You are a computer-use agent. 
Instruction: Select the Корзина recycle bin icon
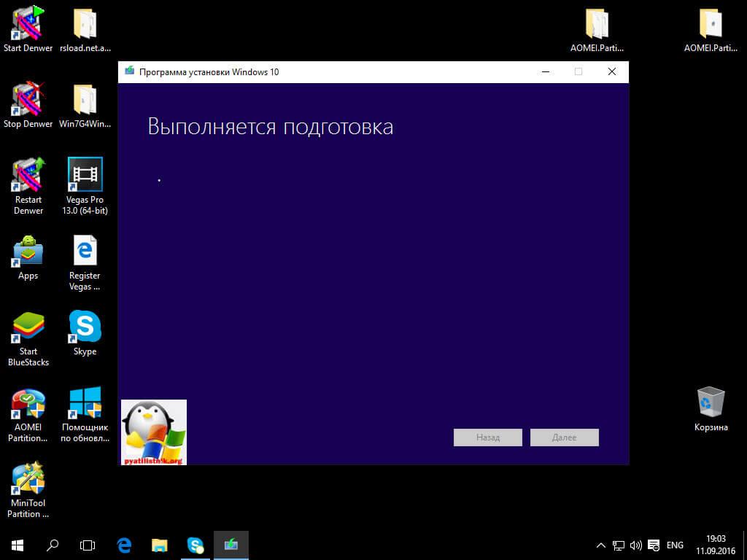[x=711, y=408]
